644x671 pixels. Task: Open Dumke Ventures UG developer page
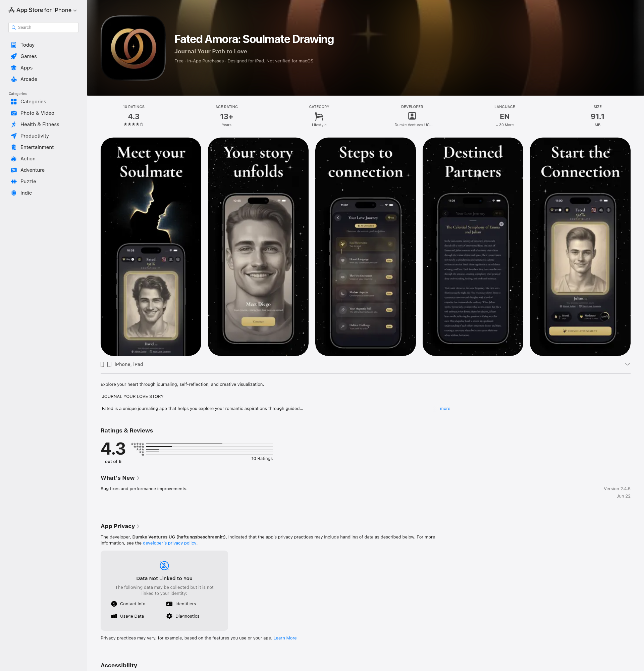(412, 116)
